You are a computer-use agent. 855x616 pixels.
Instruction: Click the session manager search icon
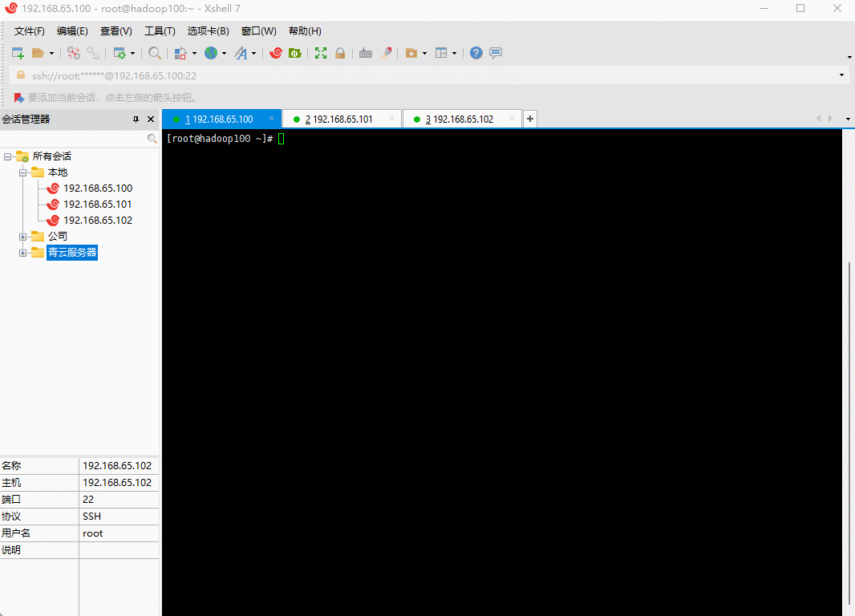pyautogui.click(x=152, y=139)
